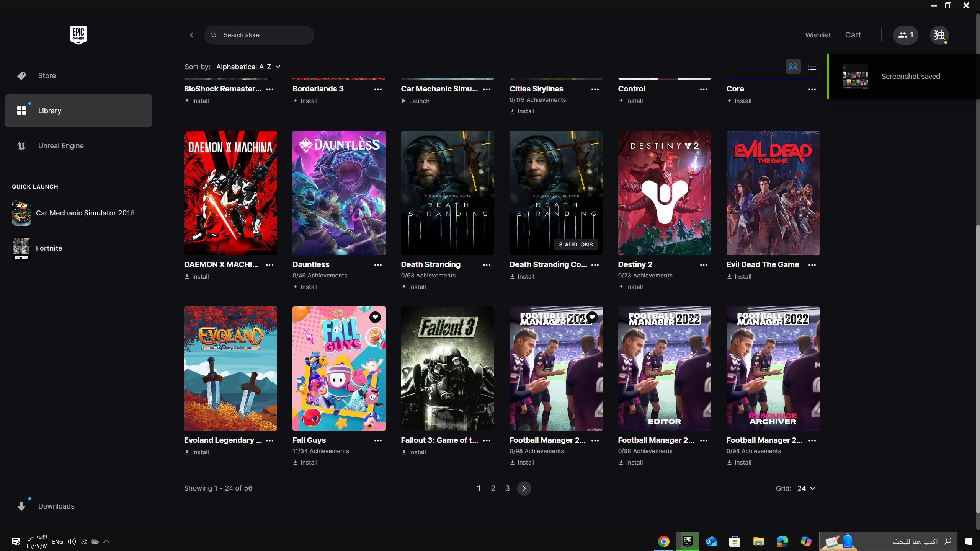
Task: Open Outlook from the taskbar
Action: click(x=711, y=541)
